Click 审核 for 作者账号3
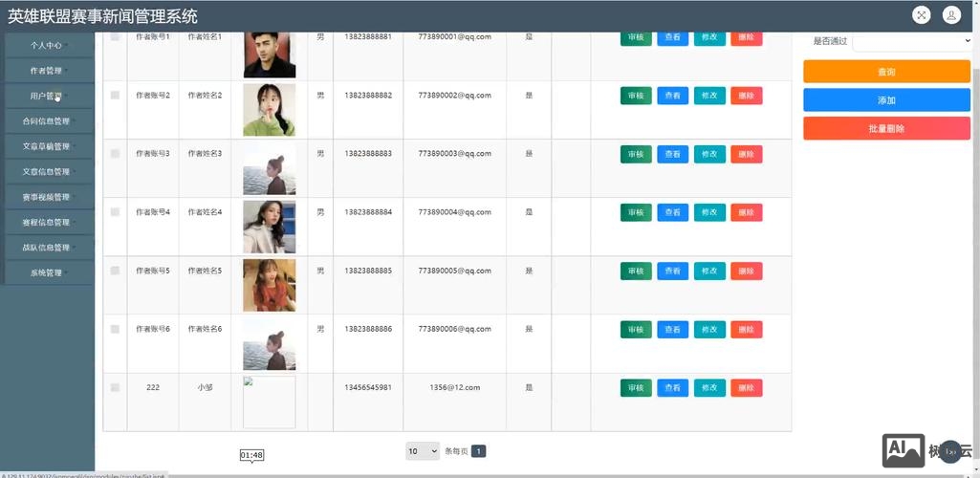Image resolution: width=980 pixels, height=478 pixels. tap(636, 154)
